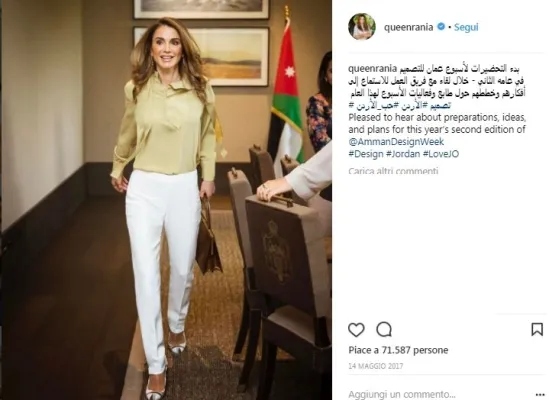
Task: Click queenrania username in the caption
Action: pos(373,68)
